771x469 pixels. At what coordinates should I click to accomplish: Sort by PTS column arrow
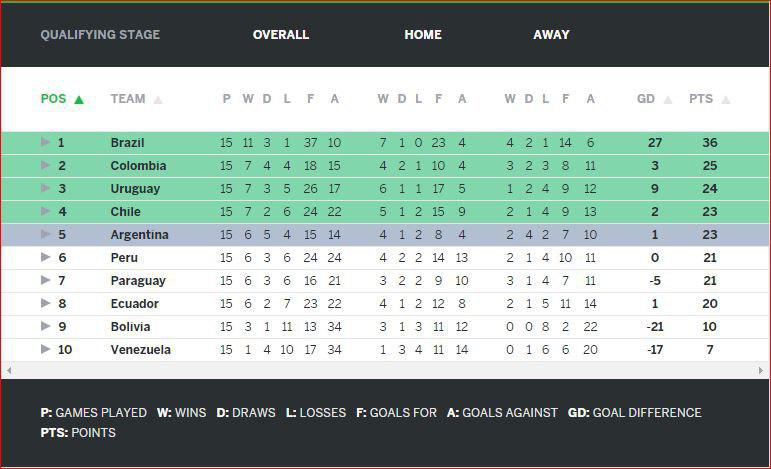point(726,99)
